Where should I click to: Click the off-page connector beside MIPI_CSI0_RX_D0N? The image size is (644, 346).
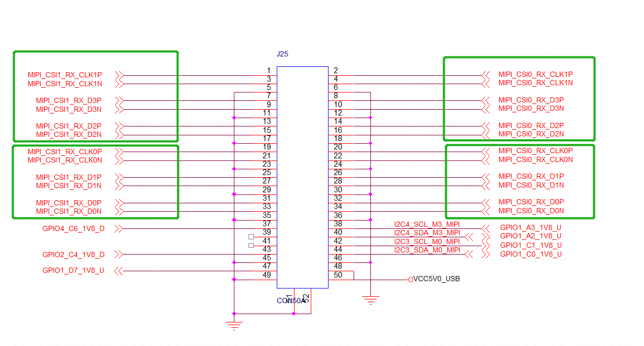(x=486, y=211)
